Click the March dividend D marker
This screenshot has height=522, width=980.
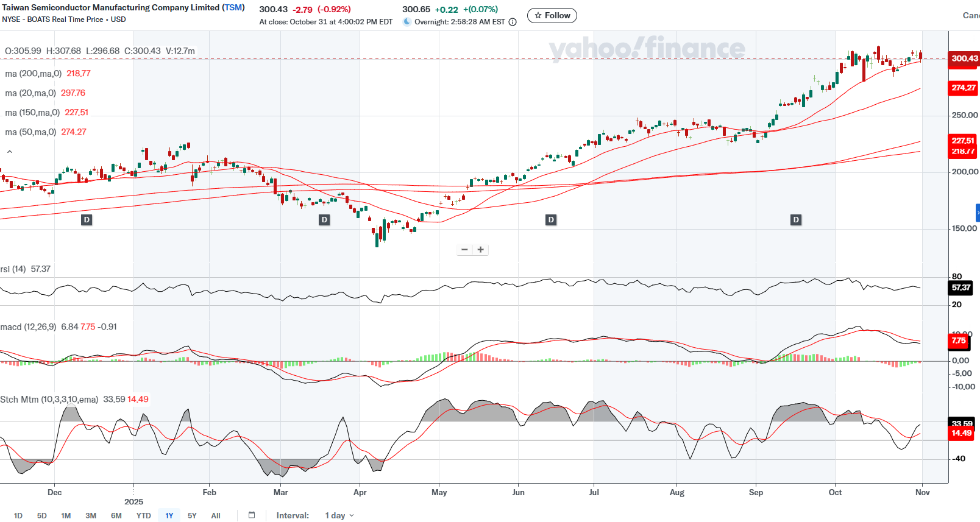click(x=324, y=220)
